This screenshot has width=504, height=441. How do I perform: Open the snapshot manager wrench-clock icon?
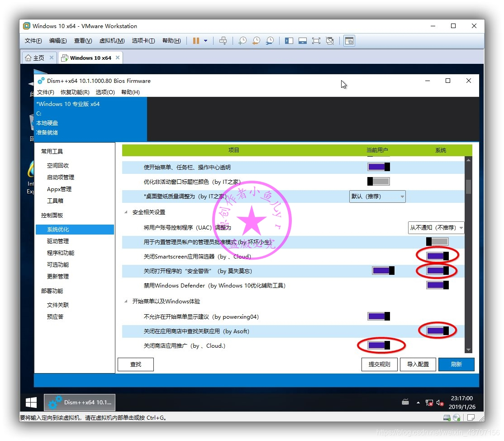[x=270, y=41]
